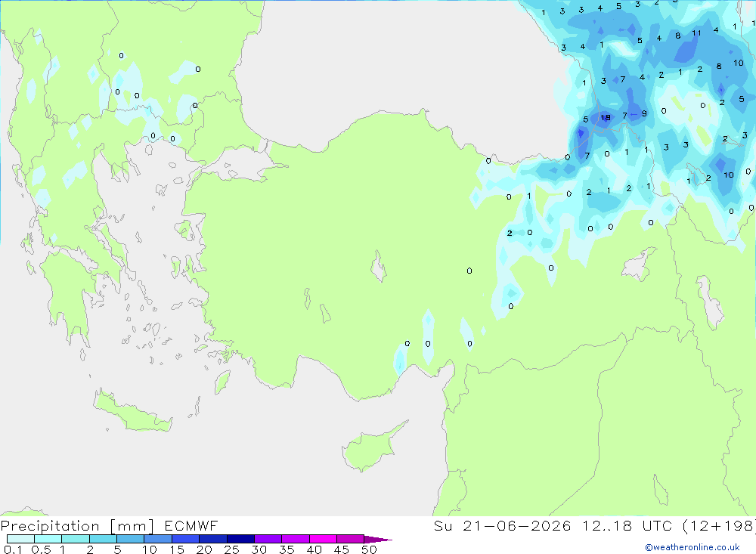The image size is (756, 554).
Task: Pick the 35–40 mm purple legend swatch
Action: pos(296,539)
